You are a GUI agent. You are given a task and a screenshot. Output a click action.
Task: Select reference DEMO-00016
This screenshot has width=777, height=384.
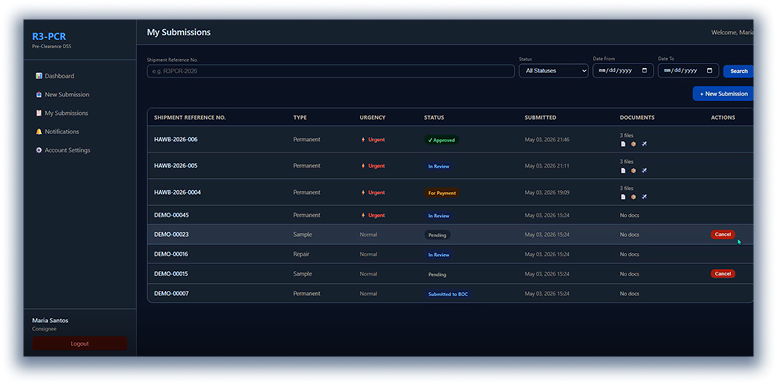pos(171,254)
